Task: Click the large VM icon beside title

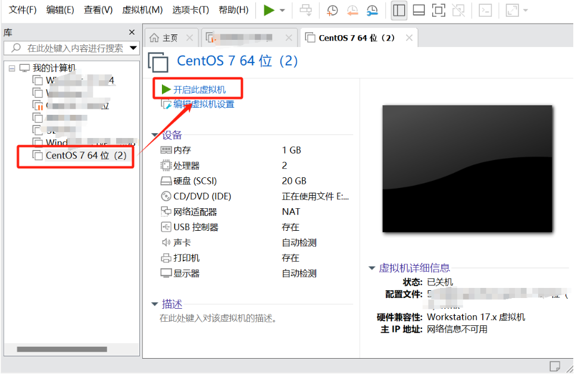Action: 158,62
